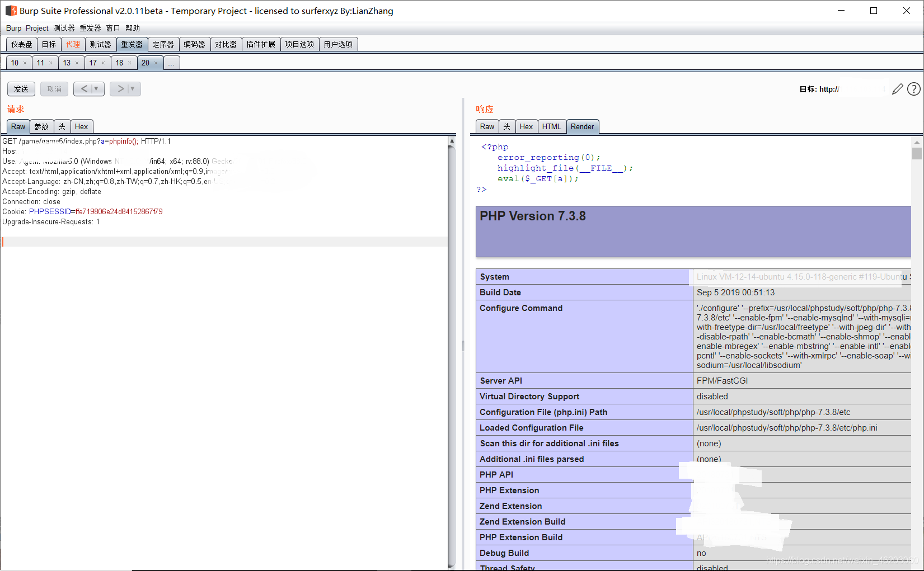The width and height of the screenshot is (924, 571).
Task: Click the Configuration File (php.ini) Path label
Action: (x=543, y=412)
